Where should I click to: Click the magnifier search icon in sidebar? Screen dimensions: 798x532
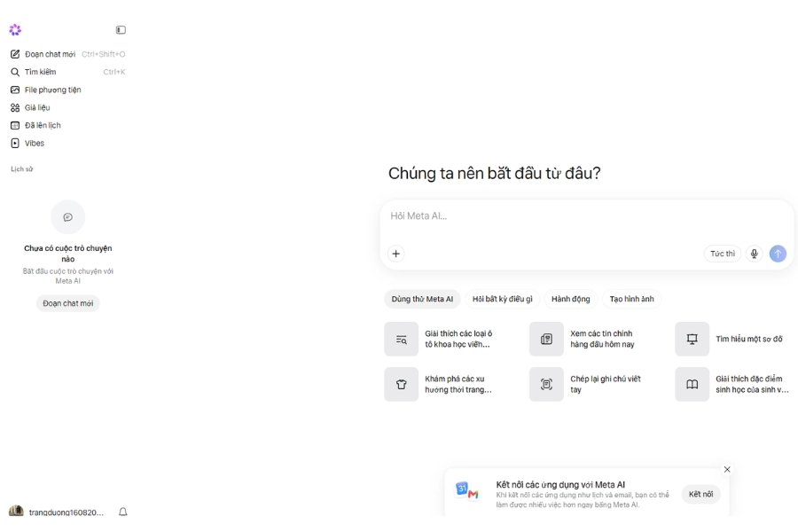(15, 72)
